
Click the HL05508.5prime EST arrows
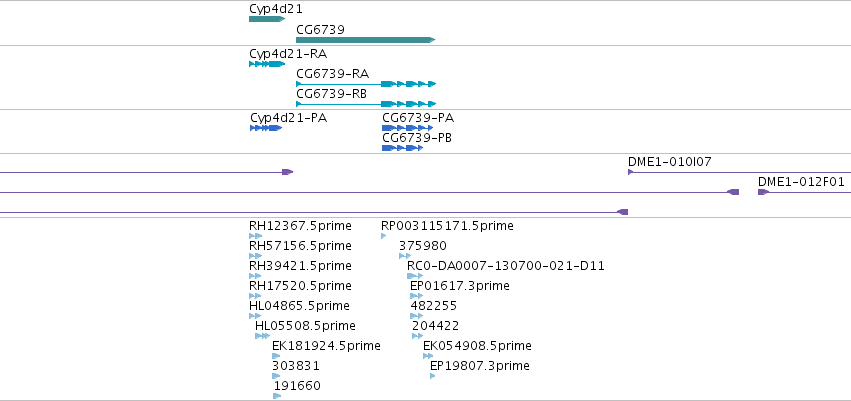(x=262, y=336)
